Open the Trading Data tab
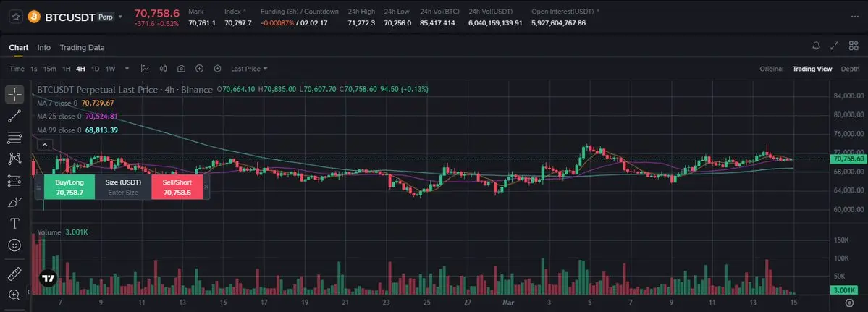The image size is (868, 312). click(x=82, y=48)
